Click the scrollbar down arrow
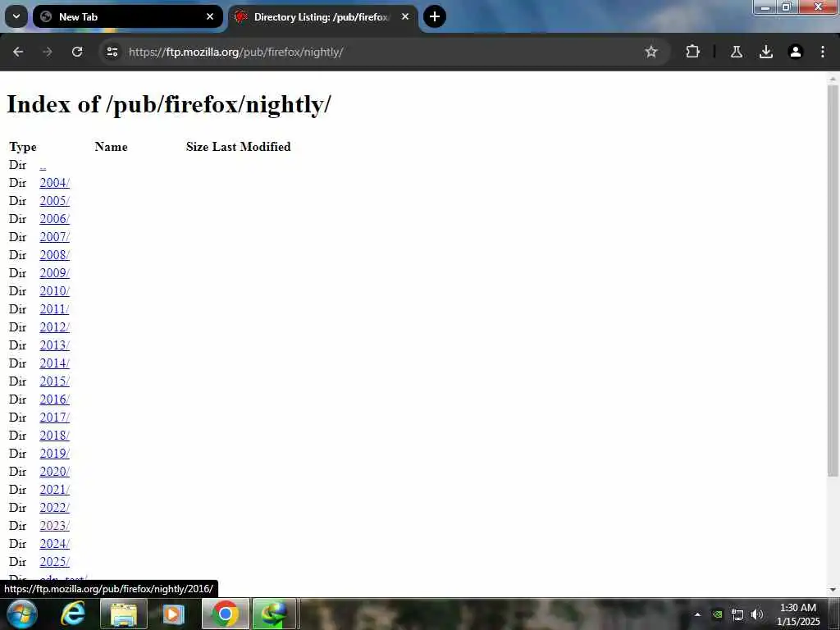Image resolution: width=840 pixels, height=630 pixels. coord(833,590)
